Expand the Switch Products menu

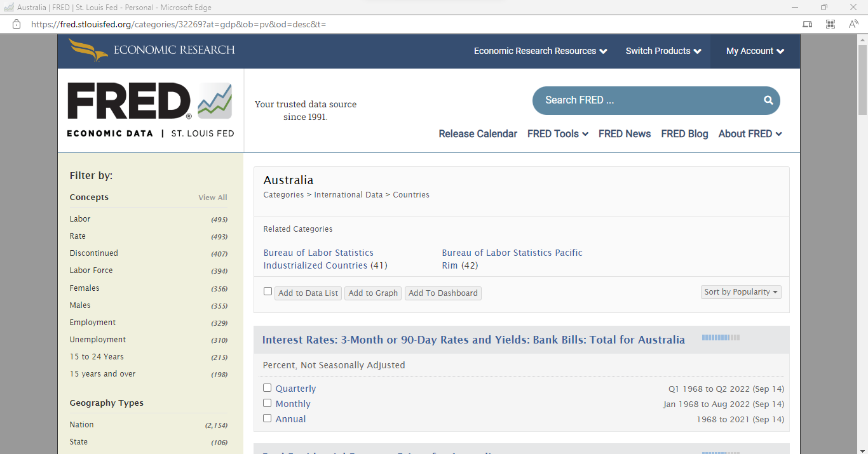pos(663,51)
